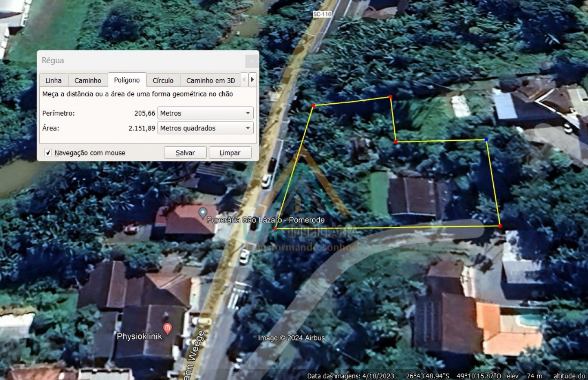The image size is (588, 380).
Task: Click the SC-110 road label
Action: pyautogui.click(x=322, y=14)
